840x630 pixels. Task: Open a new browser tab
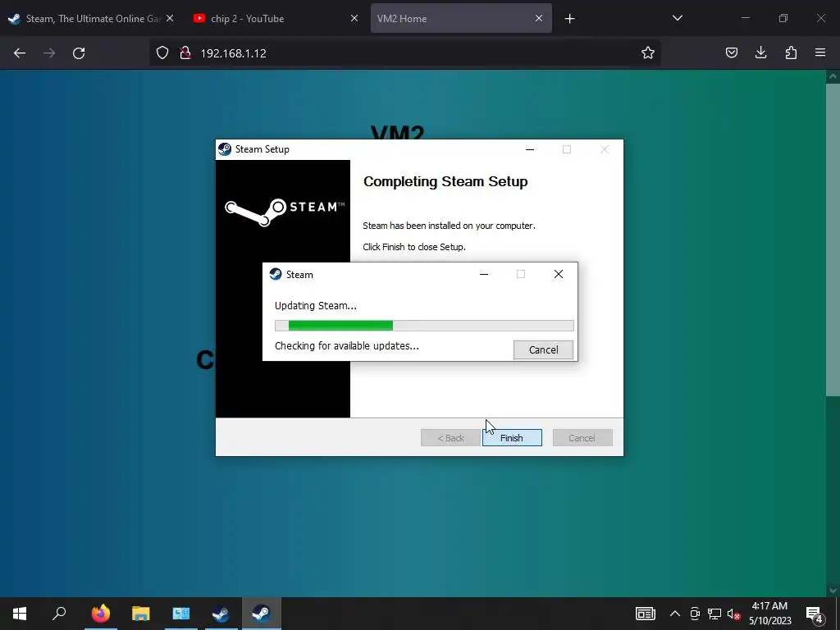tap(569, 19)
